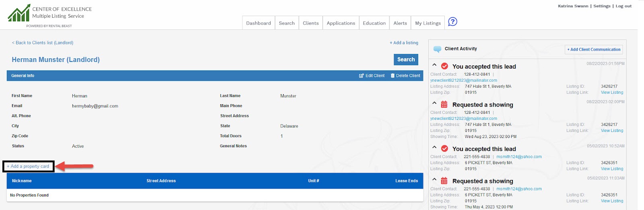Sort by Nickname column header

pos(22,181)
